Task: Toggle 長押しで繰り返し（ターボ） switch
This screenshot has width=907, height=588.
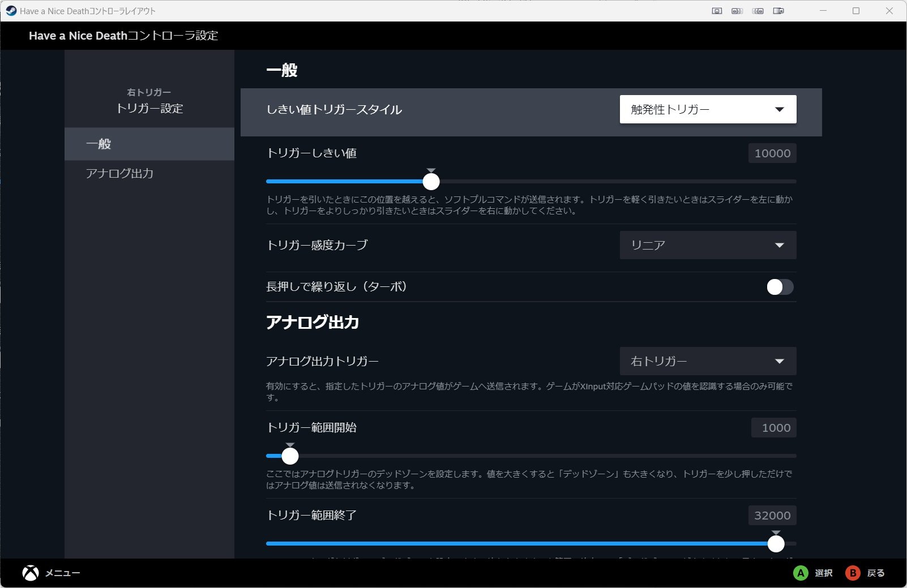Action: [780, 287]
